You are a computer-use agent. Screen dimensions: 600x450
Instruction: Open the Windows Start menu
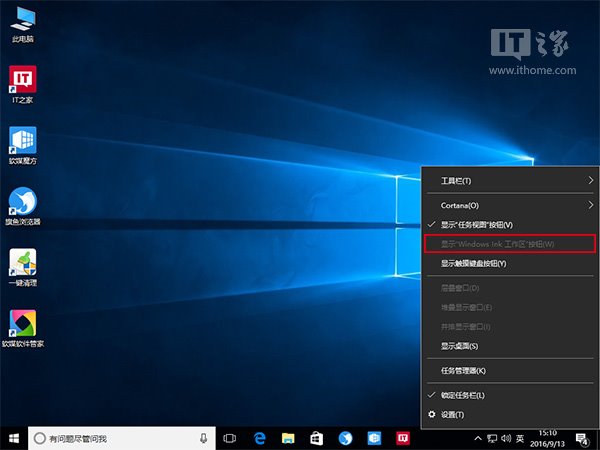point(14,439)
